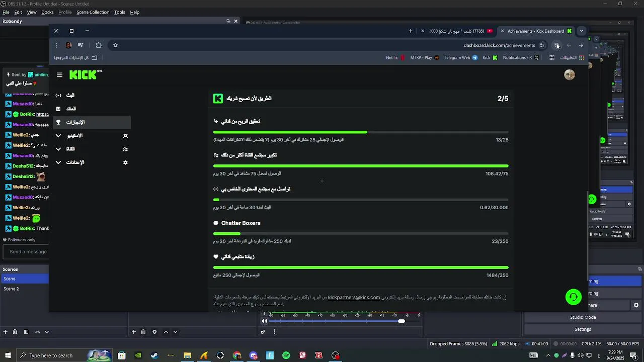Add a source with the plus icon
This screenshot has height=362, width=644.
pyautogui.click(x=134, y=332)
